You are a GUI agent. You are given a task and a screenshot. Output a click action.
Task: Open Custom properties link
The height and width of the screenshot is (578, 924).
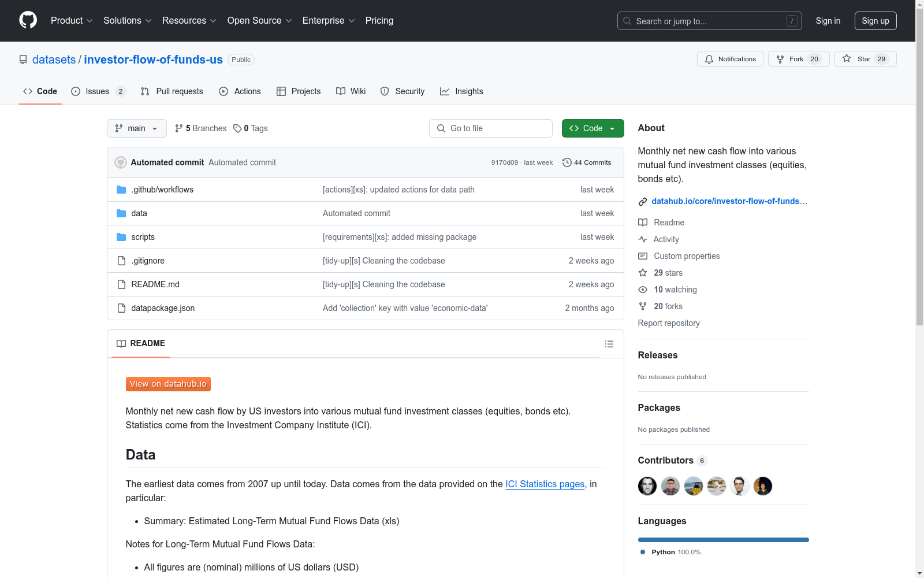pos(679,256)
